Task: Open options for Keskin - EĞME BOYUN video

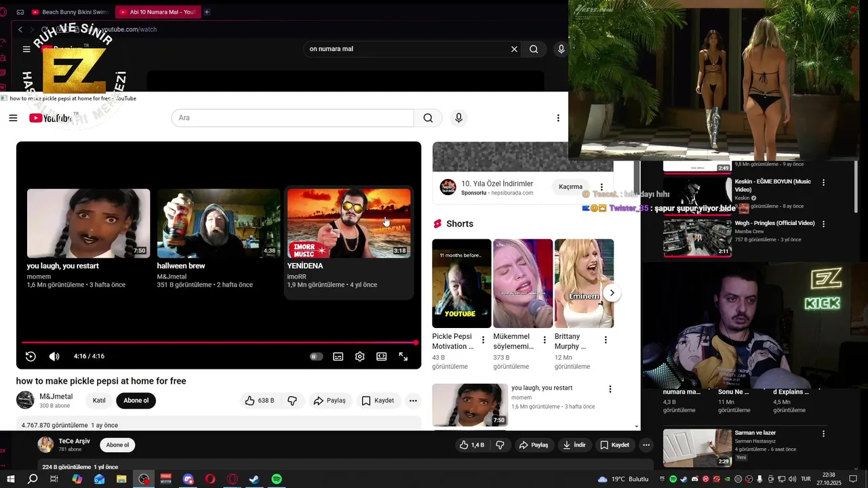Action: (x=824, y=182)
